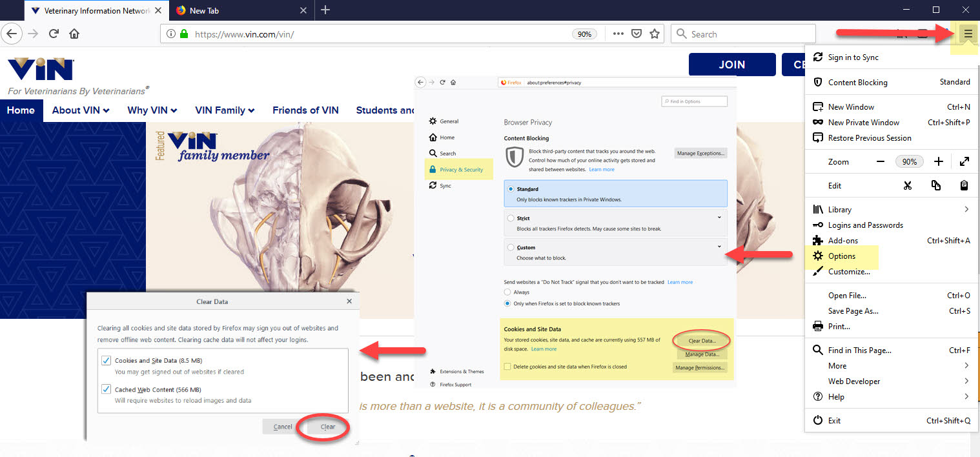Select Logins and Passwords menu item
Image resolution: width=980 pixels, height=457 pixels.
[x=891, y=225]
